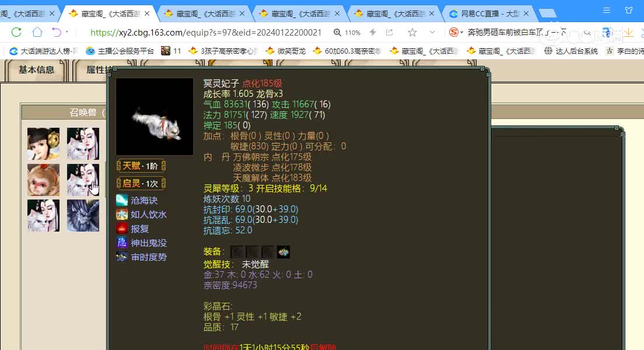This screenshot has height=350, width=644.
Task: Click the 天赋·1阶 badge
Action: point(141,166)
